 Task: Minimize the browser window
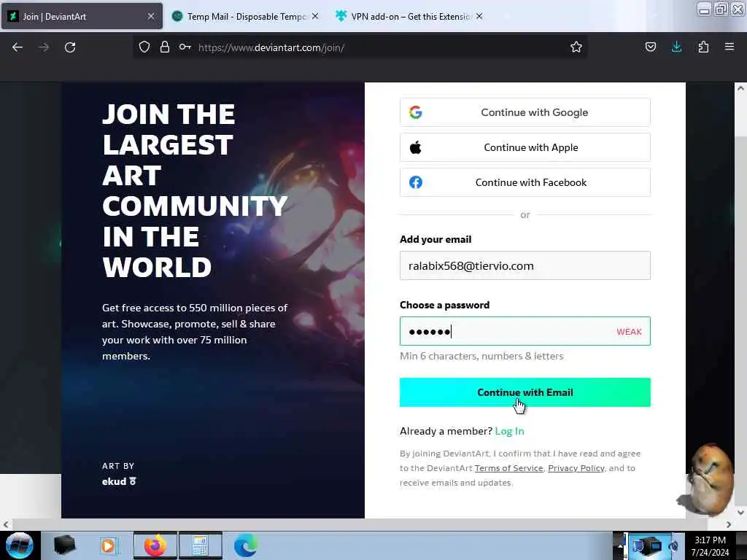704,9
